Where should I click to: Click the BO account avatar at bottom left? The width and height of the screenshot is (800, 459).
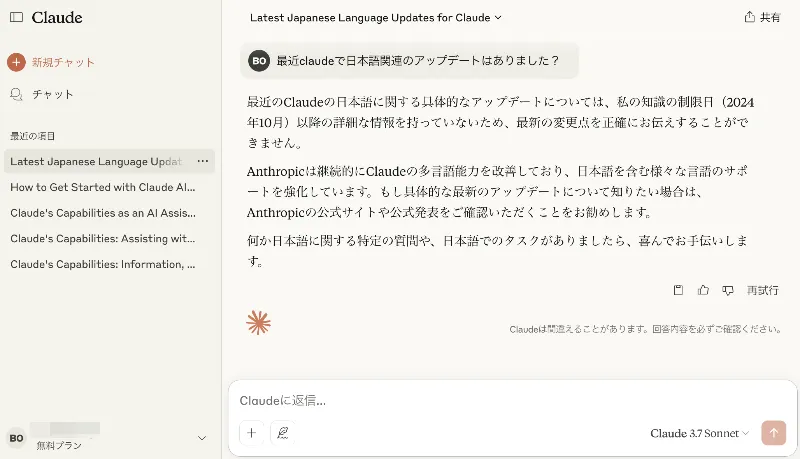tap(16, 438)
